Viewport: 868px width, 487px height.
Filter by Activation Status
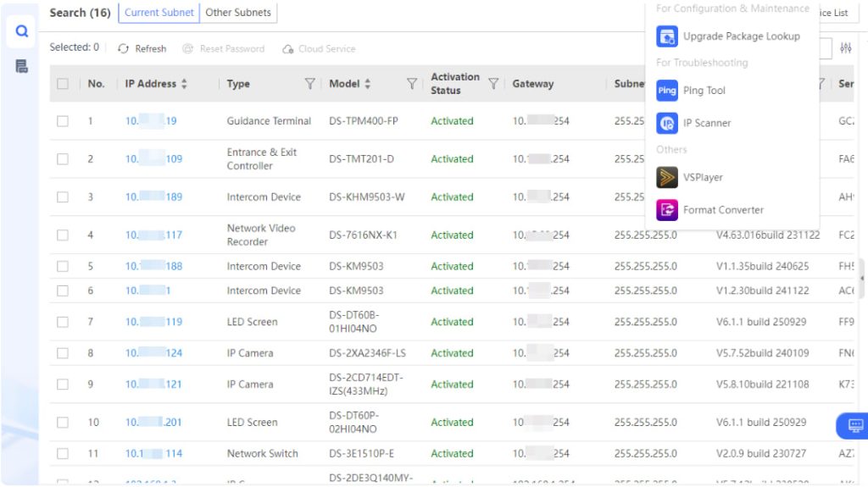(492, 84)
